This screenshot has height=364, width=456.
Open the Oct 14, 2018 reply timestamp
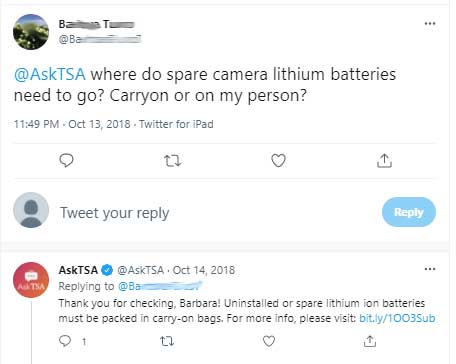tap(204, 270)
